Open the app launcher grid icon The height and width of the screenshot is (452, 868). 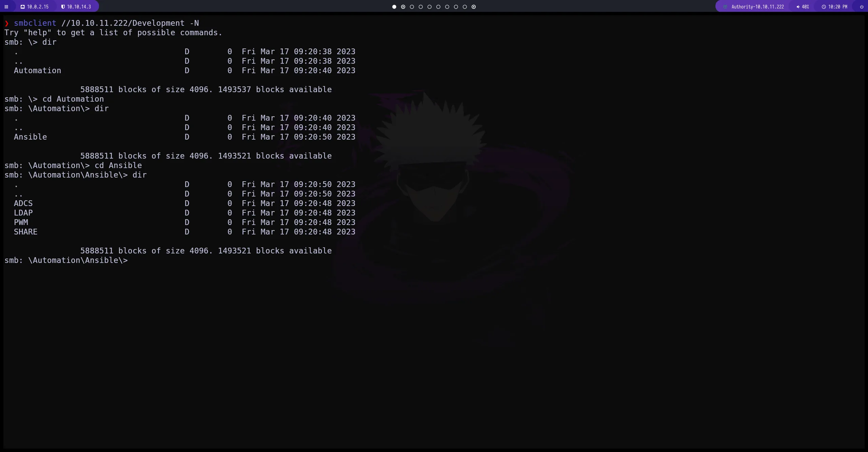pos(6,7)
